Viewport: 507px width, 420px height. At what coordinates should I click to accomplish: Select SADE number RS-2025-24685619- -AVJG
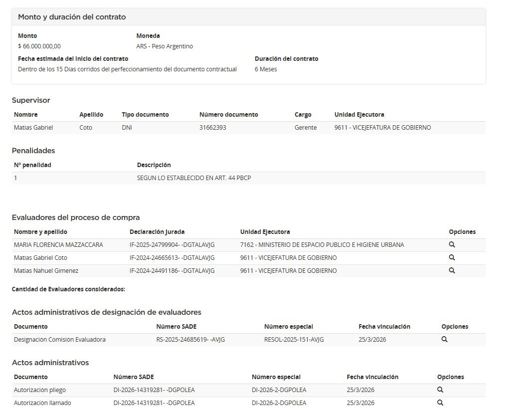click(x=190, y=339)
